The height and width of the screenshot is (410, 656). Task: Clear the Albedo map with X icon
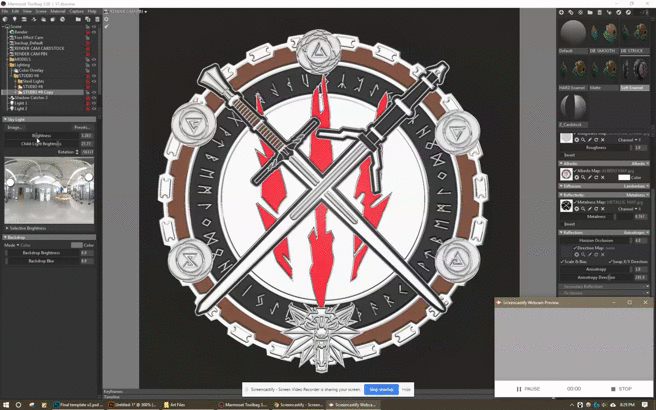[x=603, y=177]
